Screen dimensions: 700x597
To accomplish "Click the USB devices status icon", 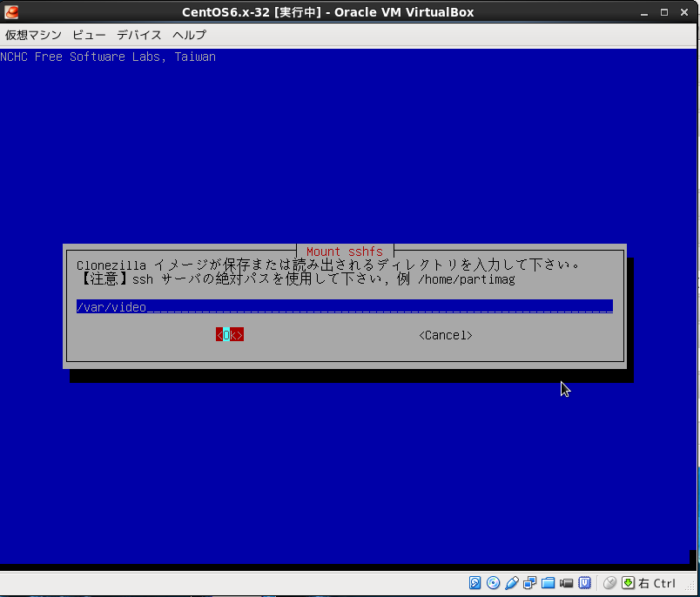I will [512, 583].
